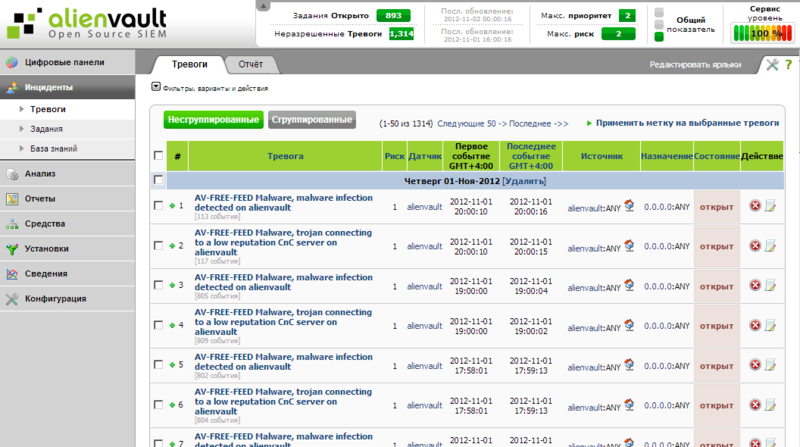This screenshot has height=447, width=800.
Task: Tick the checkbox for Четверг 01-Ноя-2012 group
Action: click(x=158, y=180)
